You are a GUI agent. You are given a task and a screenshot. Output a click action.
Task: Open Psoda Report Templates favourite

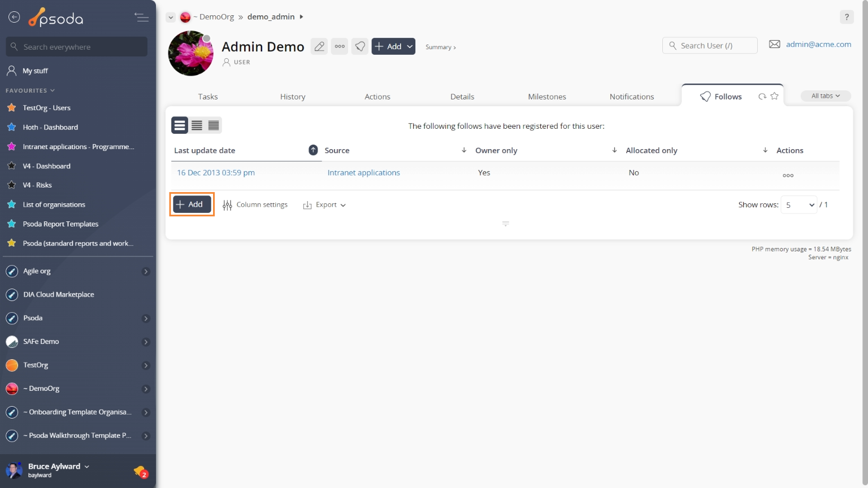click(x=60, y=224)
